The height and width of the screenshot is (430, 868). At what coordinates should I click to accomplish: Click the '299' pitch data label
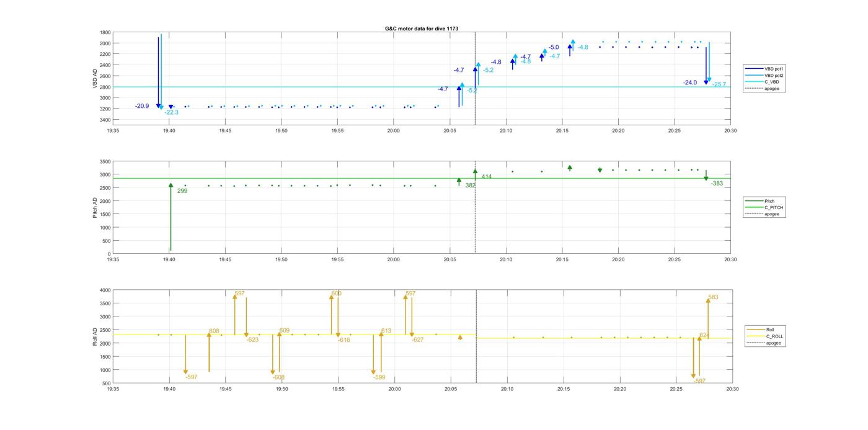[182, 191]
